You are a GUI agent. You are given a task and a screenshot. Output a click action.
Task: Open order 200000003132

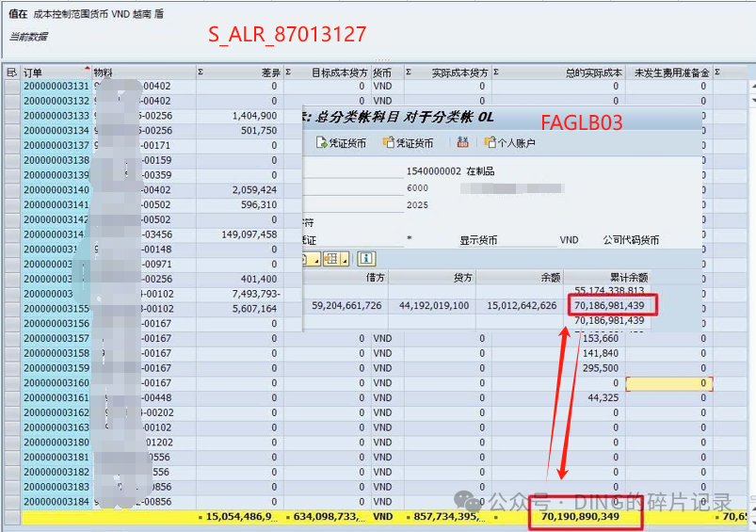point(56,101)
